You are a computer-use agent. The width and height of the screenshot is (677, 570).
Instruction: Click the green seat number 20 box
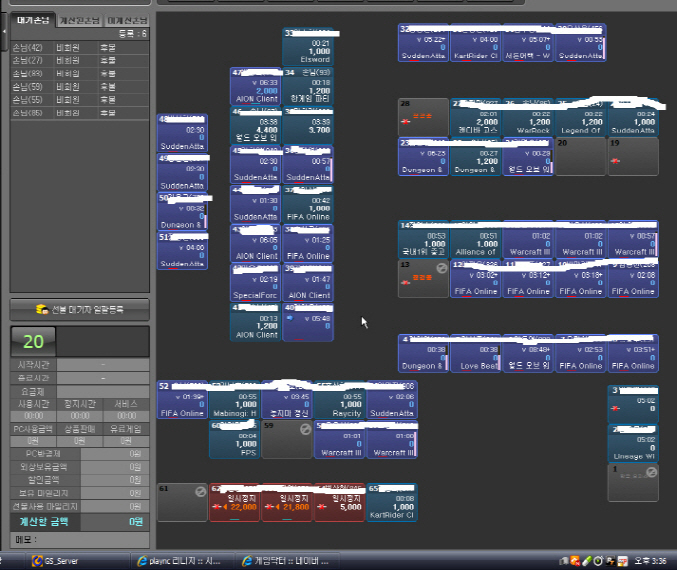(33, 342)
